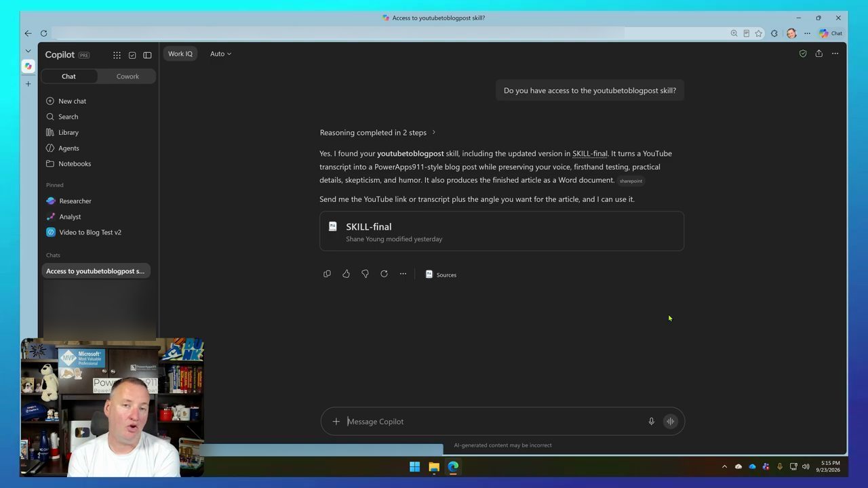Click the plus button in message box
The width and height of the screenshot is (868, 488).
pyautogui.click(x=336, y=422)
